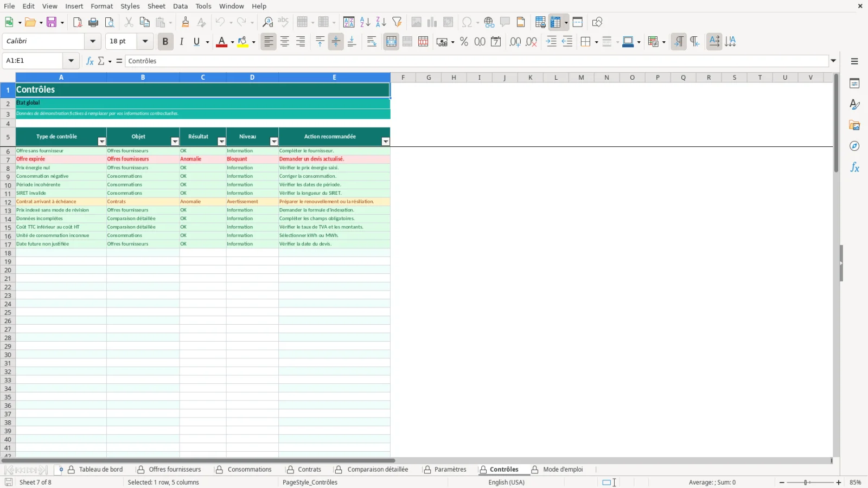Toggle Bold formatting
868x488 pixels.
pos(165,42)
